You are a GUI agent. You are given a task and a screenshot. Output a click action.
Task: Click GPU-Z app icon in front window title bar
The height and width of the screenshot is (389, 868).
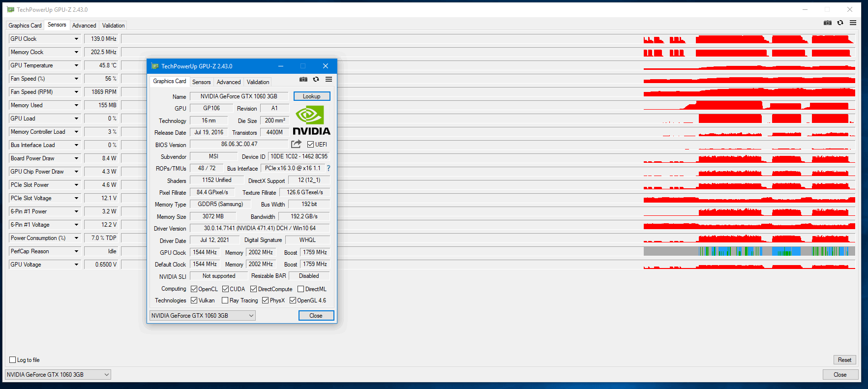click(x=155, y=66)
